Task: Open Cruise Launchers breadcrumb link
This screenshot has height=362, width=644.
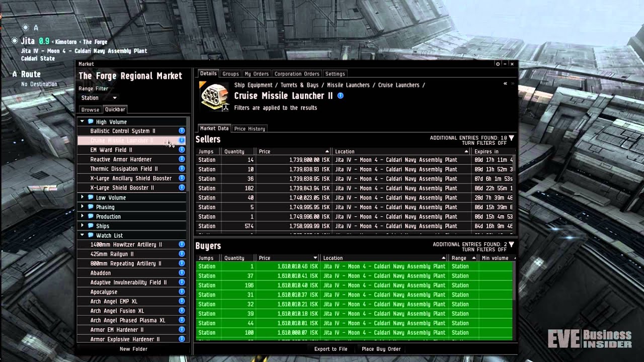Action: pos(399,85)
